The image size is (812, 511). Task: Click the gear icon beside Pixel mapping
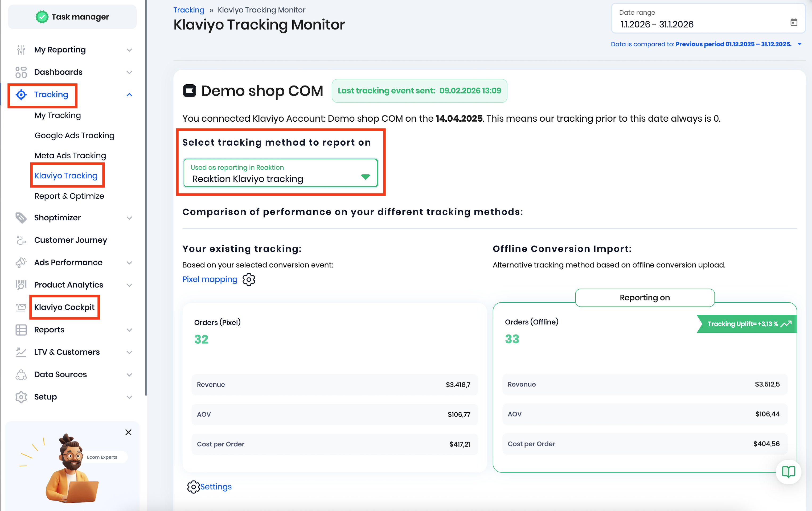tap(249, 279)
